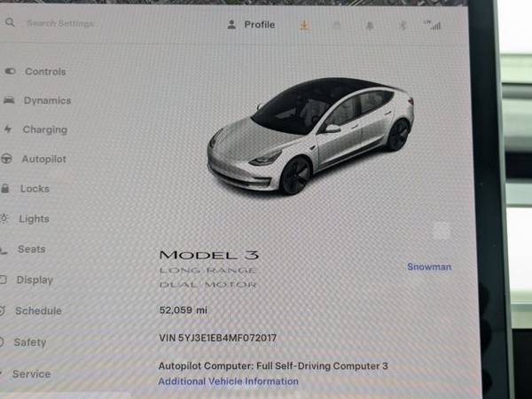Screen dimensions: 532x399
Task: Open the Dynamics menu
Action: [48, 101]
